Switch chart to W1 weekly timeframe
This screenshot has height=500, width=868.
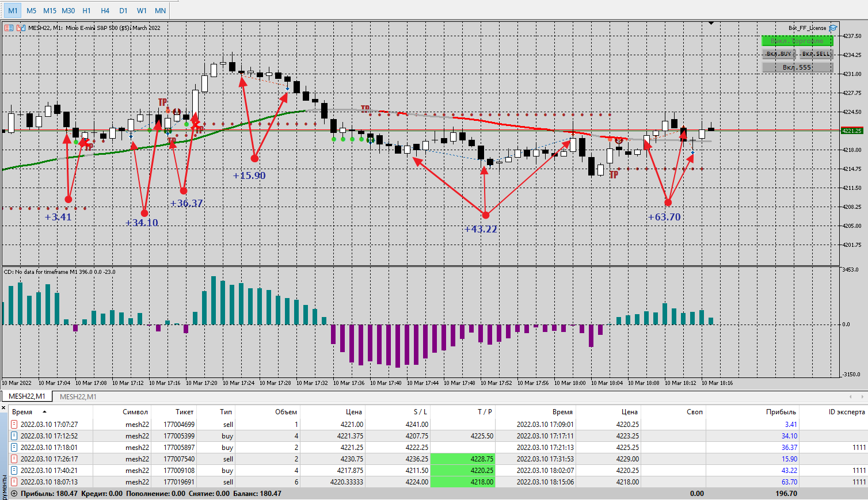point(142,10)
